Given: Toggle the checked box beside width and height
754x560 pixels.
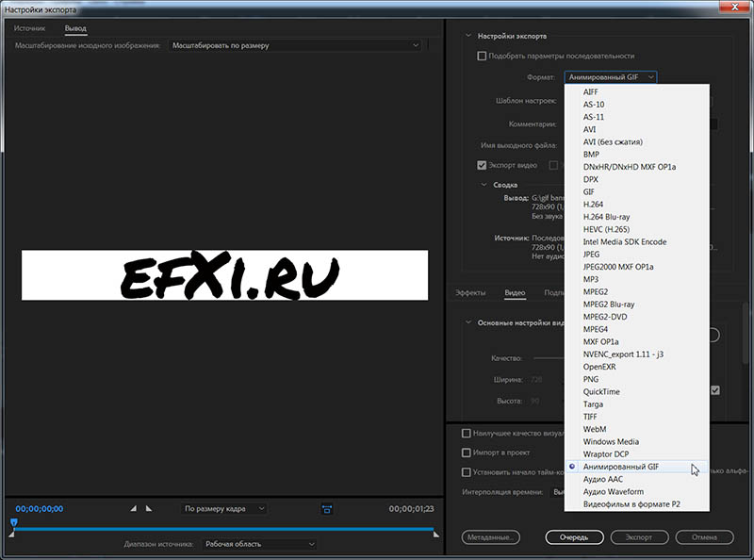Looking at the screenshot, I should click(x=715, y=390).
